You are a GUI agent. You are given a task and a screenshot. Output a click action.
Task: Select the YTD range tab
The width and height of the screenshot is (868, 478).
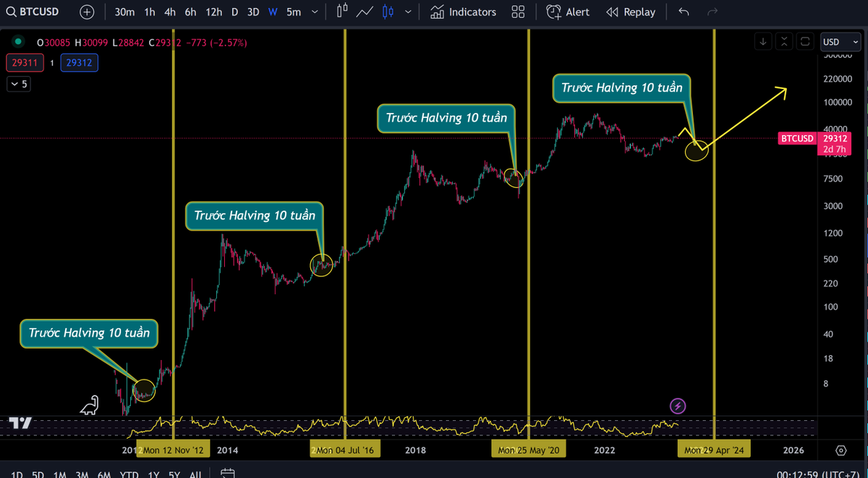[128, 474]
